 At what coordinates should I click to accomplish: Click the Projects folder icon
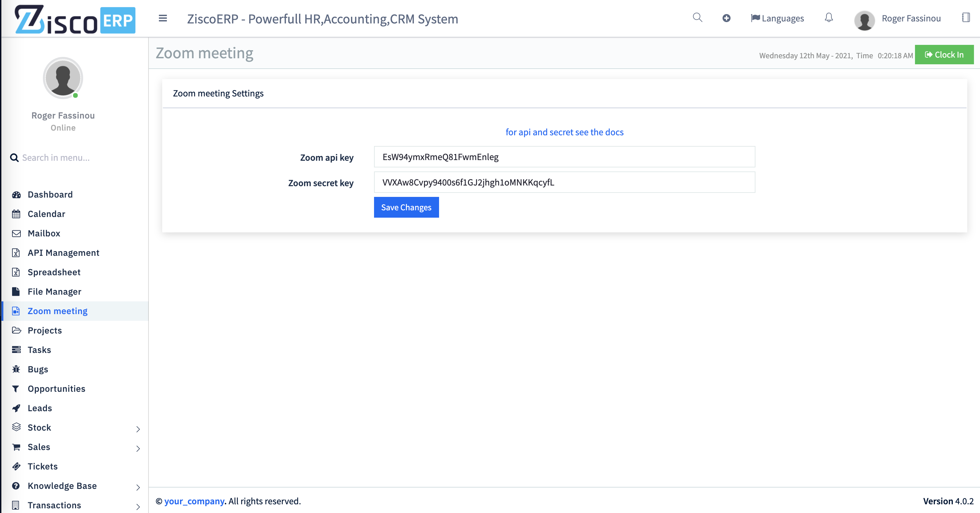click(x=16, y=330)
